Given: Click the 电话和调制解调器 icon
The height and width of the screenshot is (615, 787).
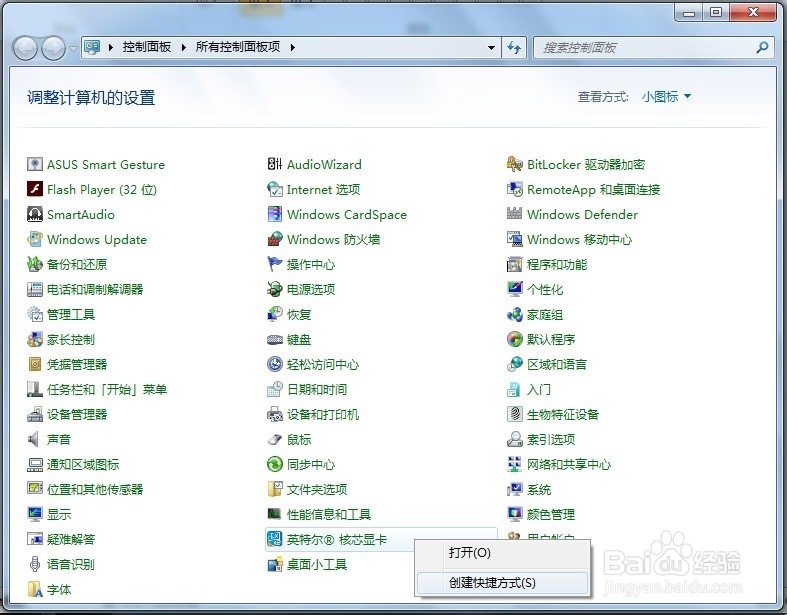Looking at the screenshot, I should tap(35, 289).
